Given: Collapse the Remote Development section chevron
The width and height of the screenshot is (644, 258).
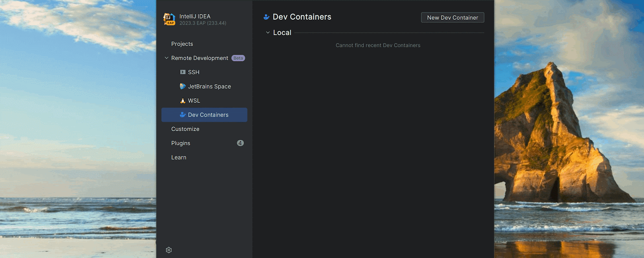Looking at the screenshot, I should point(167,58).
